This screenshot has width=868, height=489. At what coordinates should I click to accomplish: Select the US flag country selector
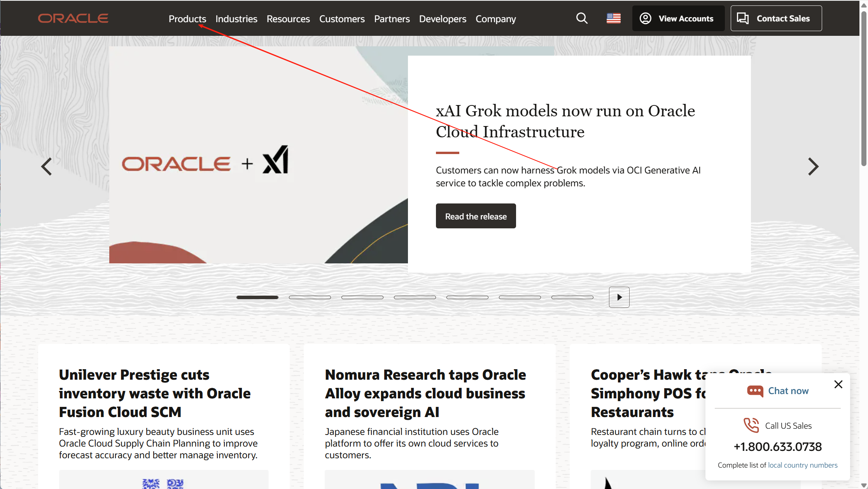pos(613,18)
